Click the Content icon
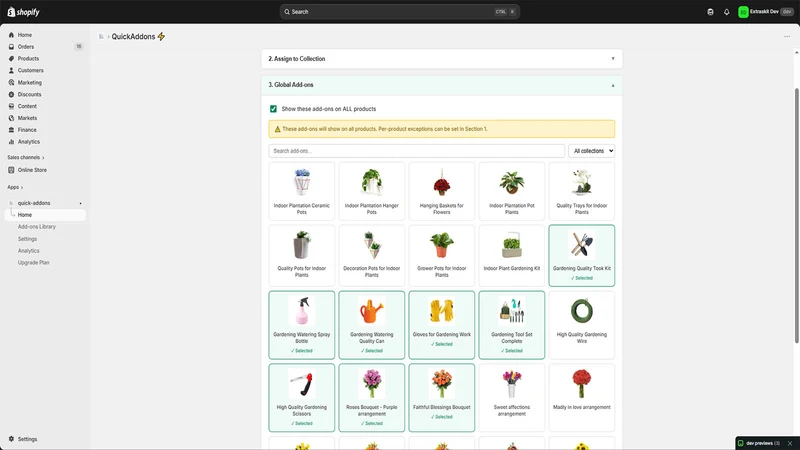This screenshot has width=800, height=450. pyautogui.click(x=11, y=106)
